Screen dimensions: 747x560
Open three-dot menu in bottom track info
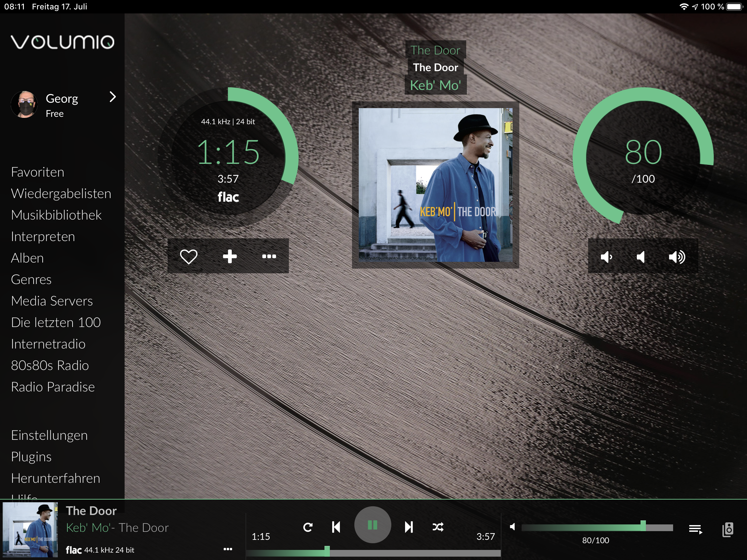pyautogui.click(x=228, y=549)
